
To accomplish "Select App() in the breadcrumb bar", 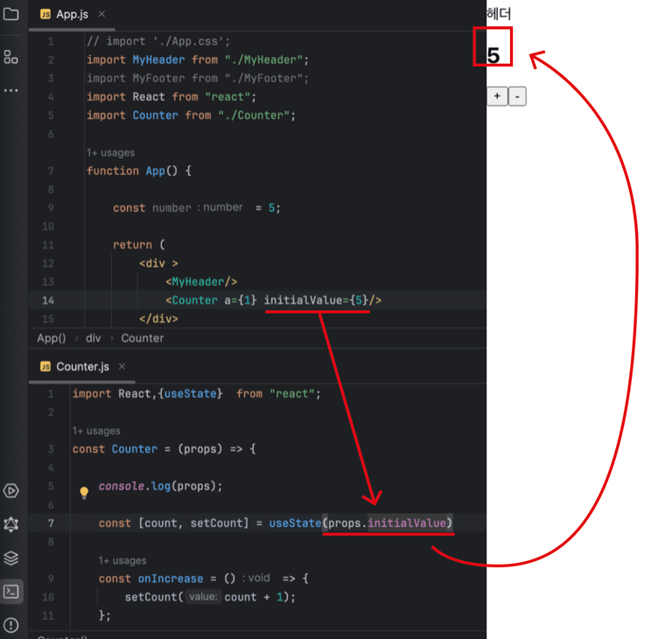I will pos(52,339).
